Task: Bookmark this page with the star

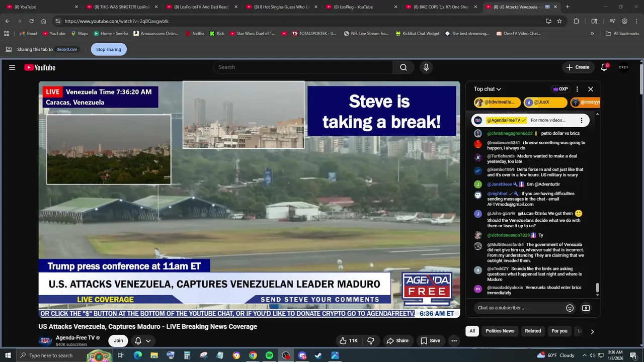Action: tap(559, 21)
